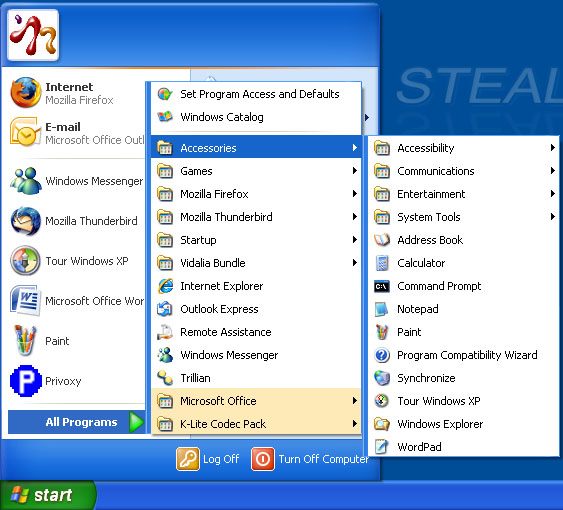Expand the K-Lite Codec Pack folder
This screenshot has height=510, width=563.
(256, 424)
